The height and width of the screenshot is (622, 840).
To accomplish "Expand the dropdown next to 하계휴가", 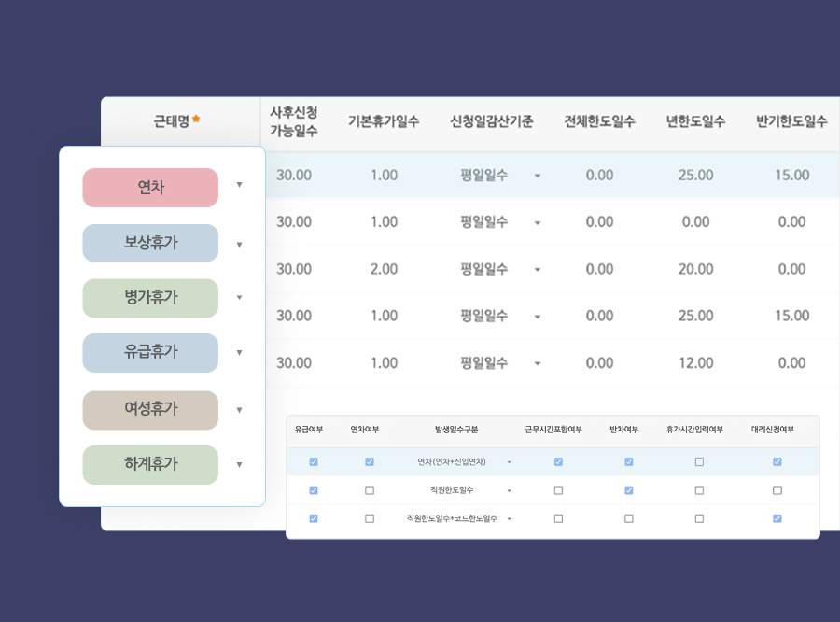I will [240, 464].
